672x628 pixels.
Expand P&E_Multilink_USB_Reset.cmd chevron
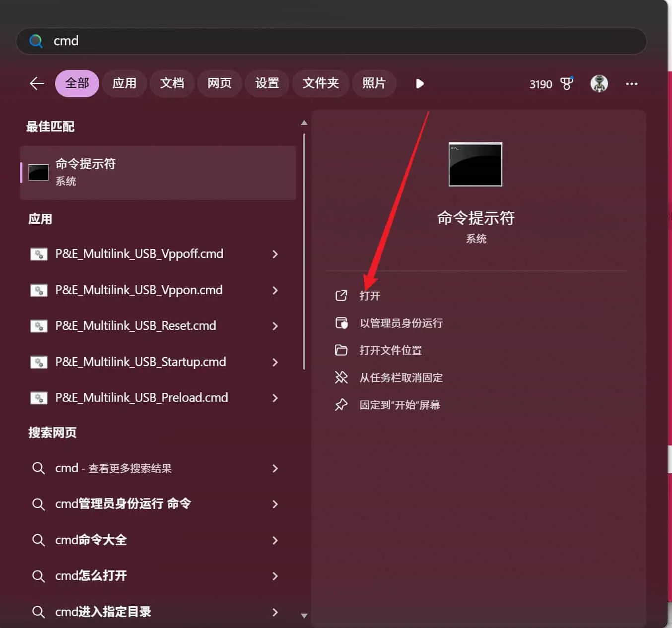pos(275,326)
